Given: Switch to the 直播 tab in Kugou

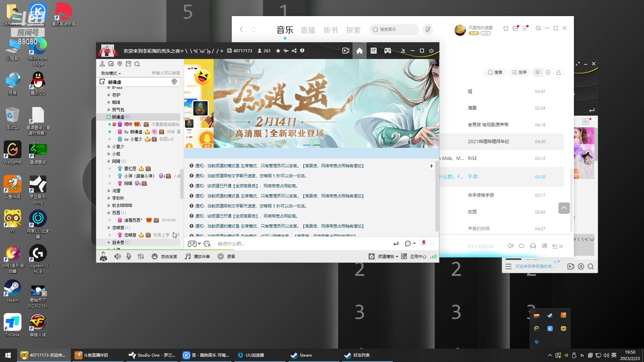Looking at the screenshot, I should pyautogui.click(x=308, y=29).
